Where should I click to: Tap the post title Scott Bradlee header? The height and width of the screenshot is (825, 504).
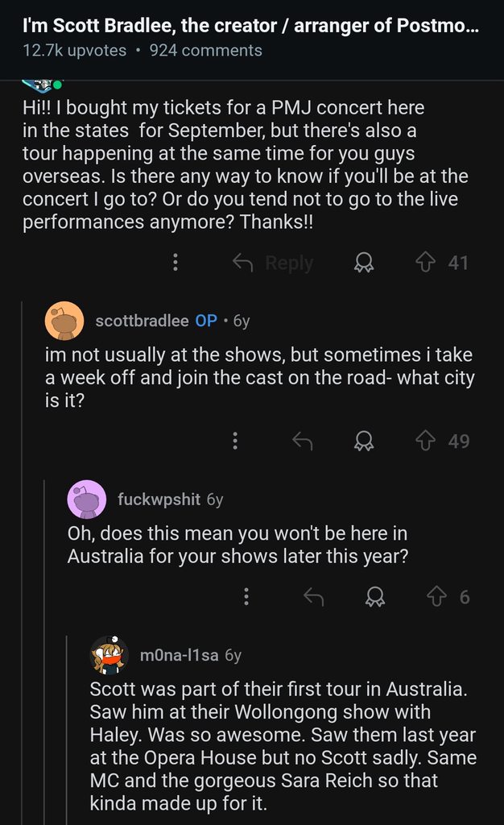pos(251,25)
